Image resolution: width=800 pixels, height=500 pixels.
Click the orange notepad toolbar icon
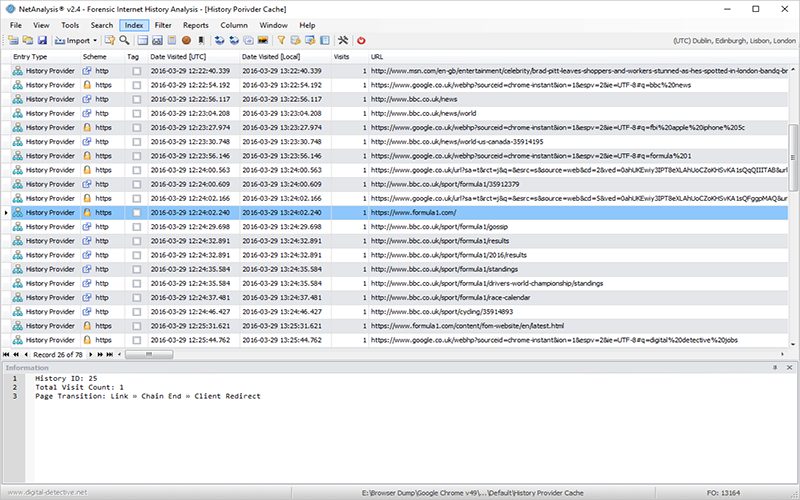tap(172, 40)
